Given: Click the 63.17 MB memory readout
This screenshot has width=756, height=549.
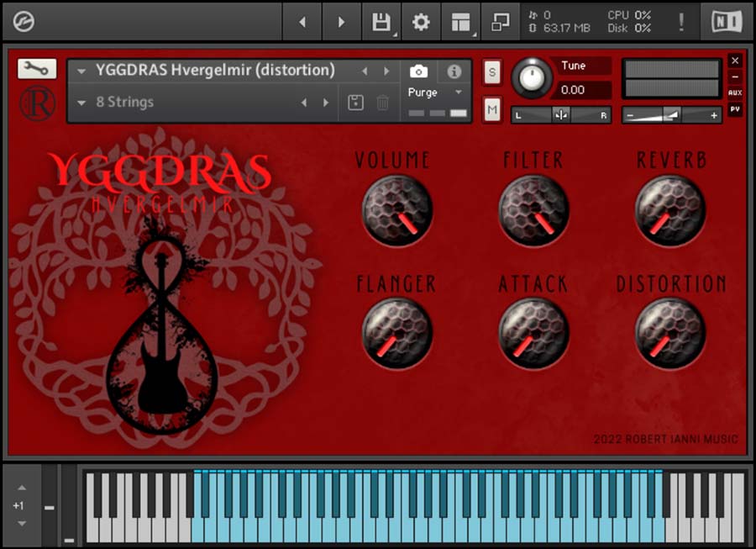Looking at the screenshot, I should tap(566, 28).
